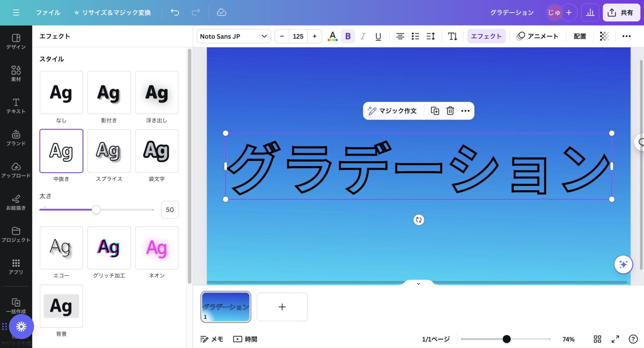
Task: Select the なし text style
Action: [61, 93]
